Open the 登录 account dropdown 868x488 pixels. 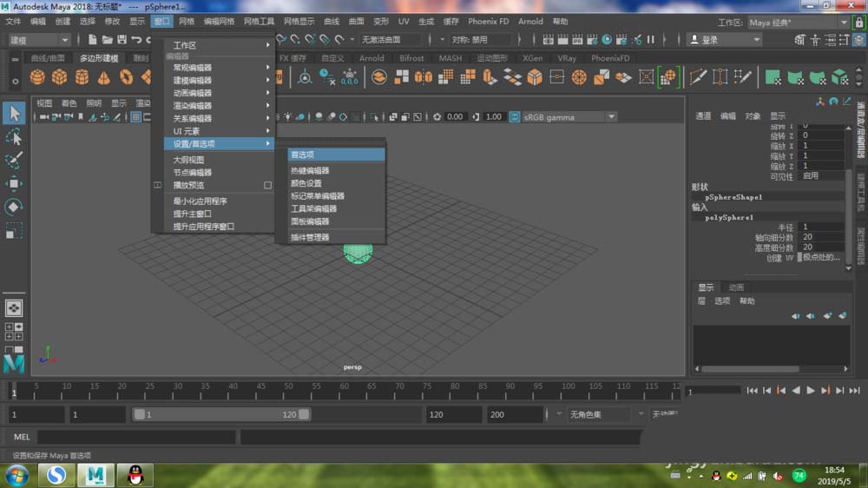coord(725,40)
